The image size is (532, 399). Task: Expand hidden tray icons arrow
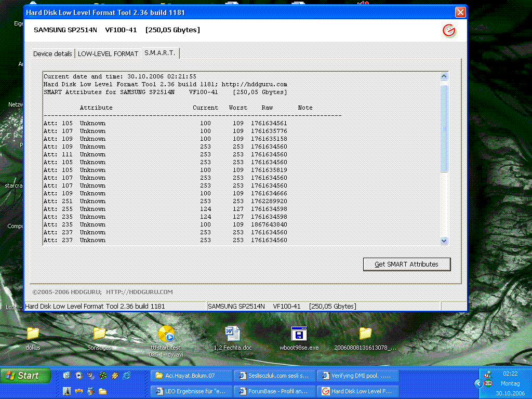pos(478,384)
